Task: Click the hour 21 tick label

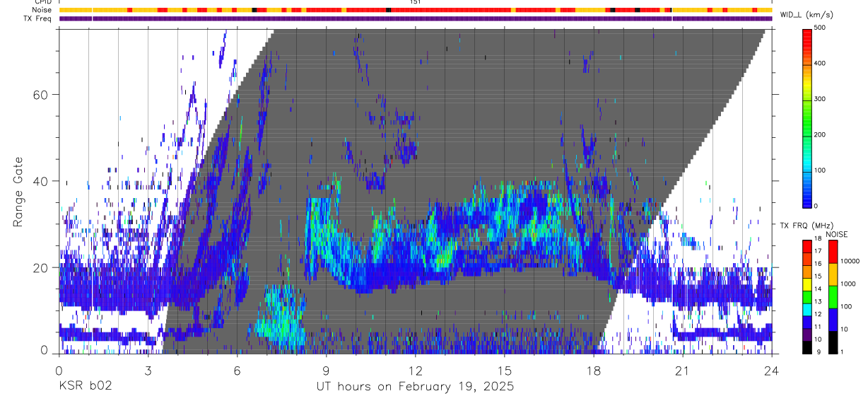Action: [x=682, y=371]
